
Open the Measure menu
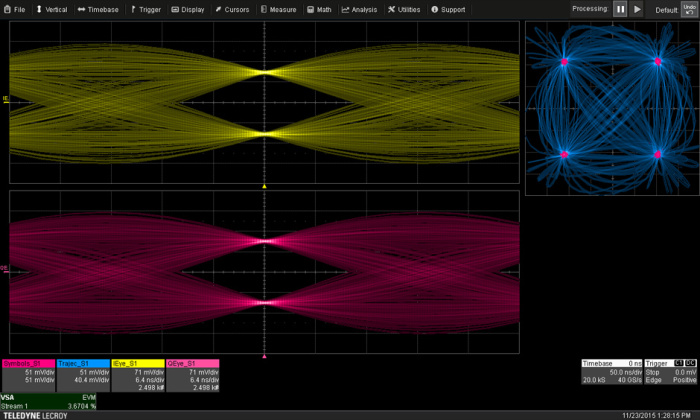pos(280,9)
